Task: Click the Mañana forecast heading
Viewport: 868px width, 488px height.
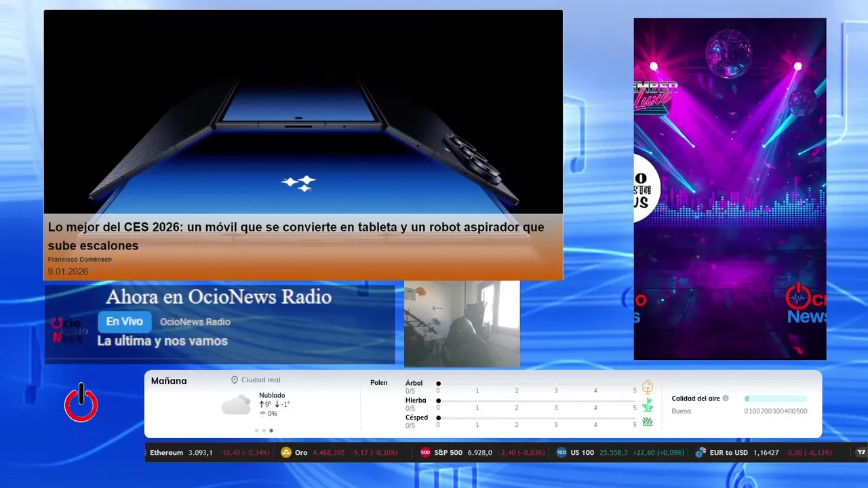Action: [x=169, y=381]
